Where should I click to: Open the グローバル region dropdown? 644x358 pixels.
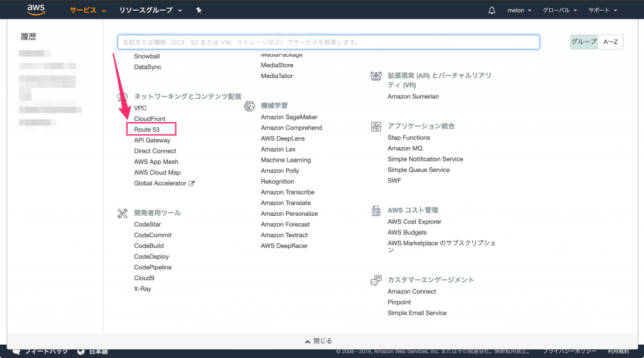[560, 10]
